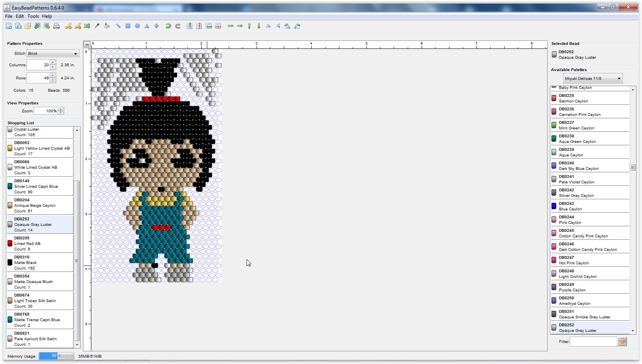Select the Diamond drawing tool
Screen dimensions: 642x364
(156, 26)
